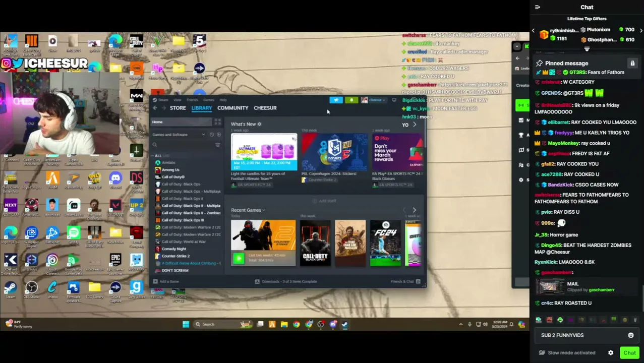Open the CHEESUR profile tab

click(265, 108)
